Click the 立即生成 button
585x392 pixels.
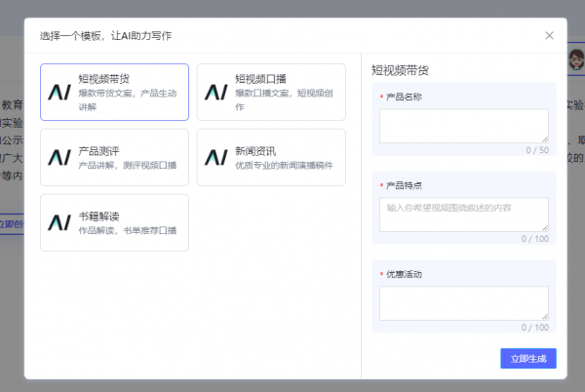click(528, 359)
